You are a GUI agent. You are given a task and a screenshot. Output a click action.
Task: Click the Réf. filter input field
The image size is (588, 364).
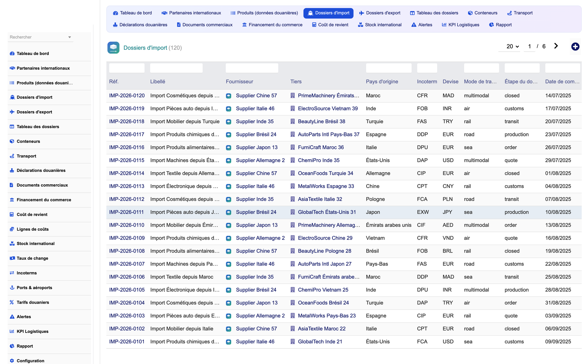tap(127, 68)
